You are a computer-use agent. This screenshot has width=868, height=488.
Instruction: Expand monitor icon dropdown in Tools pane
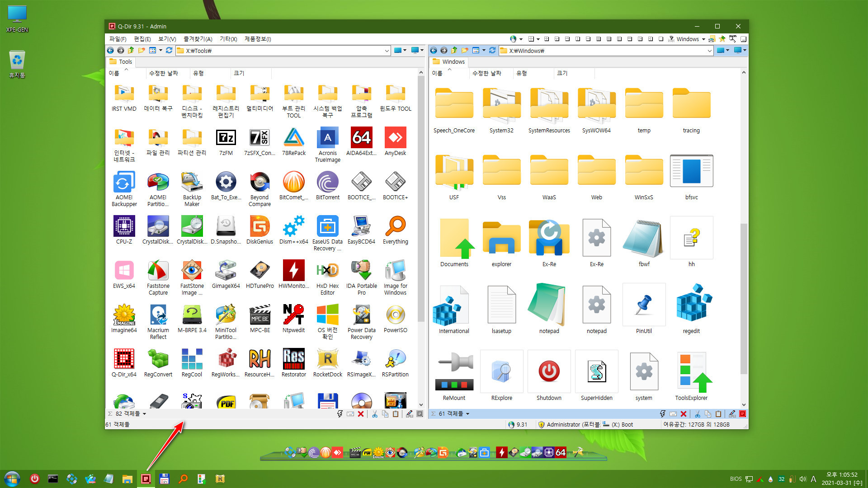click(422, 51)
